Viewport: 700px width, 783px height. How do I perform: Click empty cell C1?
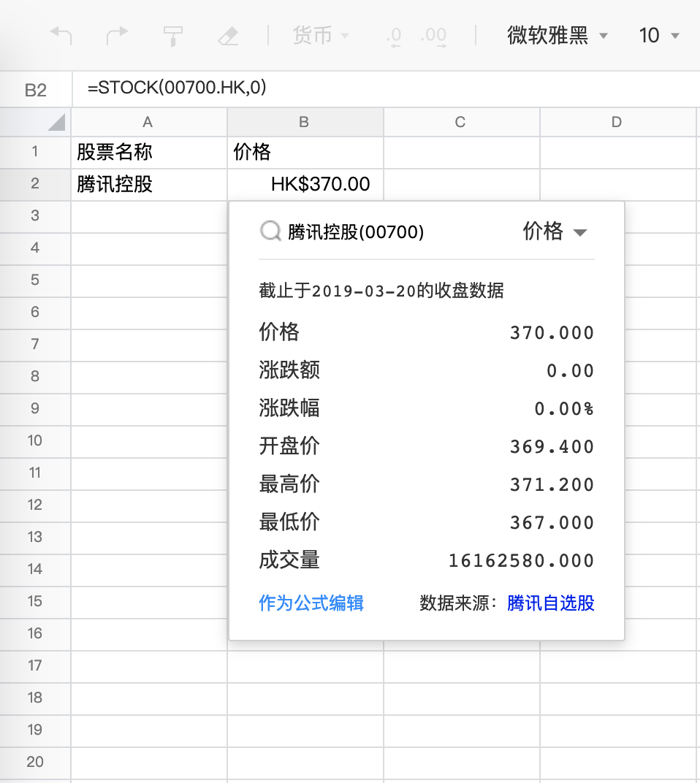[x=462, y=152]
